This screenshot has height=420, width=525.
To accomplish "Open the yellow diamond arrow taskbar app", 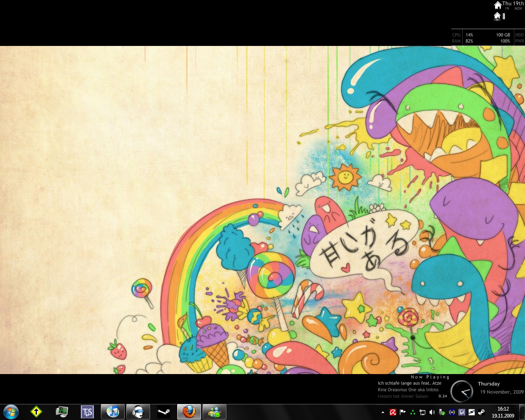I will click(x=37, y=411).
